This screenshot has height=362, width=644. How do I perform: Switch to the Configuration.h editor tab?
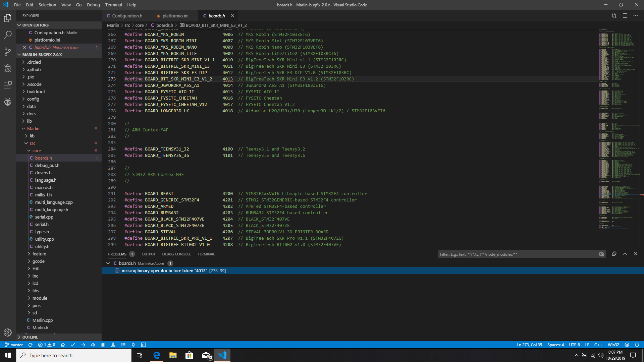[x=127, y=16]
